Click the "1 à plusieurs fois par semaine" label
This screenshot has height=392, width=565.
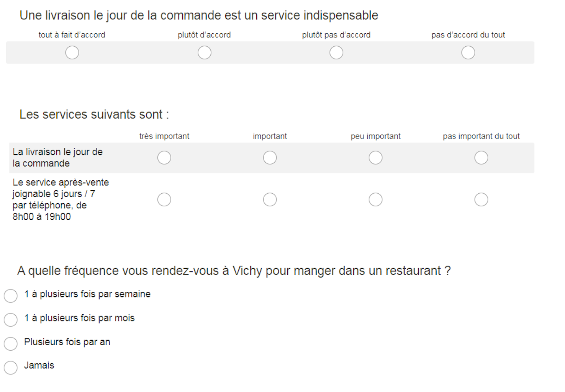(x=87, y=294)
